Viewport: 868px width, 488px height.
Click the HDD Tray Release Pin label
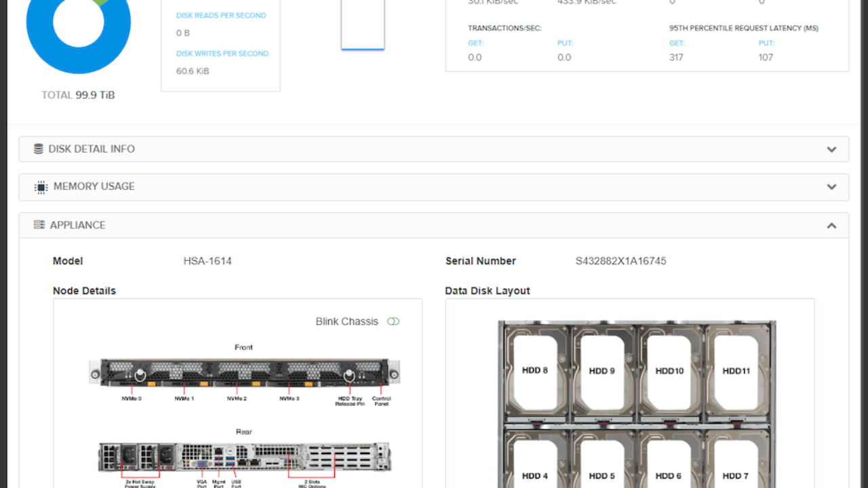(350, 401)
